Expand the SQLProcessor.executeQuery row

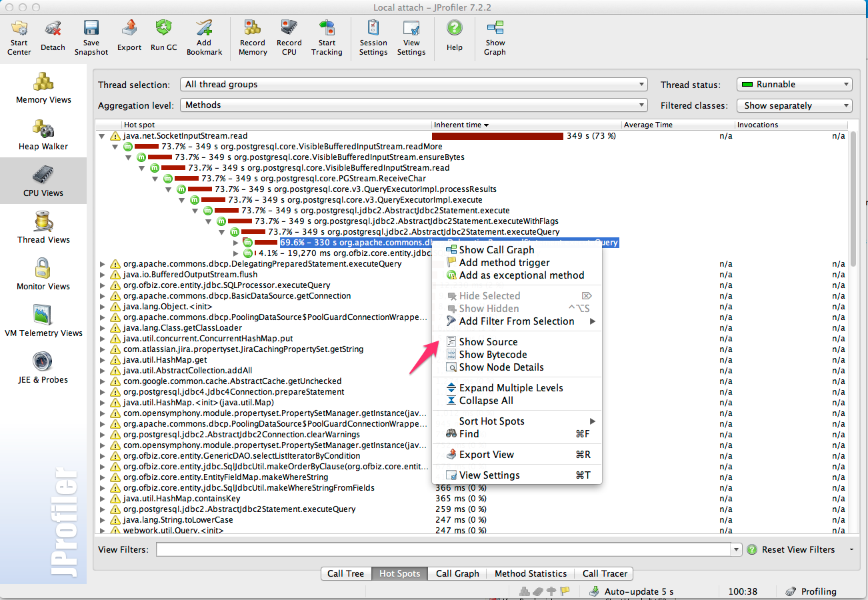pyautogui.click(x=103, y=285)
